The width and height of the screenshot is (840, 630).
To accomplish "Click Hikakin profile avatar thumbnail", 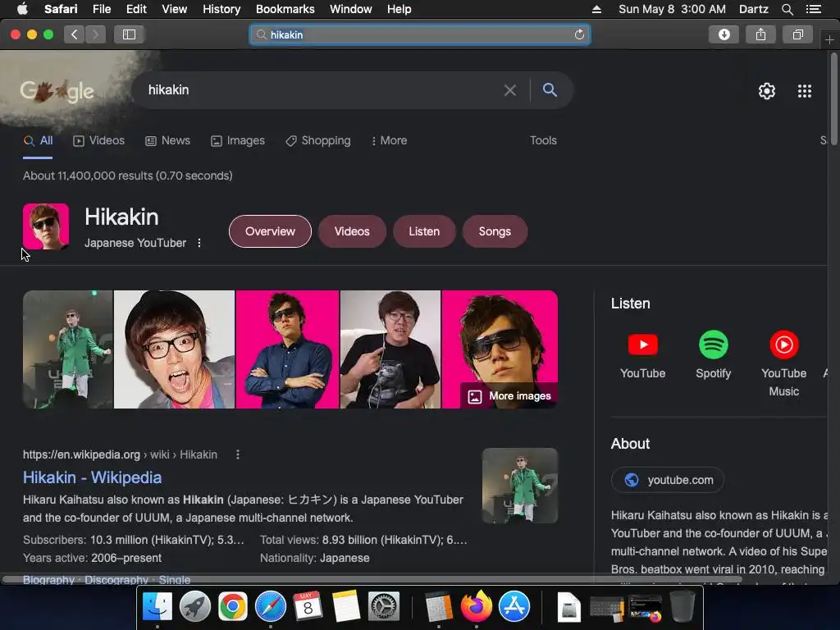I will pos(46,226).
